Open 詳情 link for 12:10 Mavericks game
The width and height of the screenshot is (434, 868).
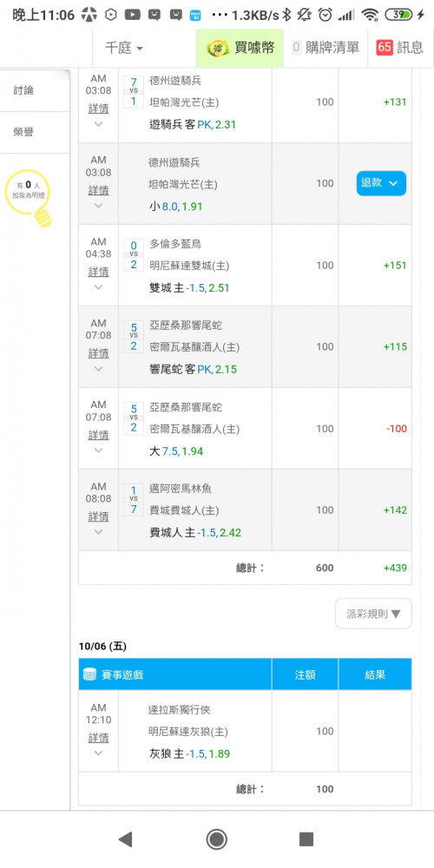click(x=99, y=738)
